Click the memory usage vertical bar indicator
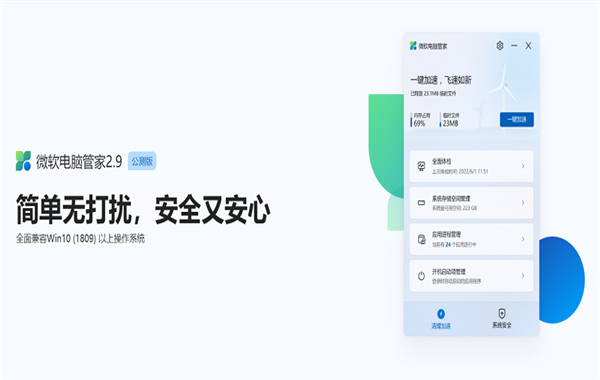600x380 pixels. tap(411, 119)
